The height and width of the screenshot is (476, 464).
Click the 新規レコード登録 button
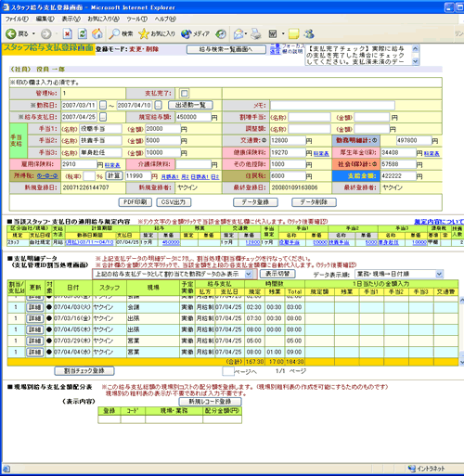[211, 402]
